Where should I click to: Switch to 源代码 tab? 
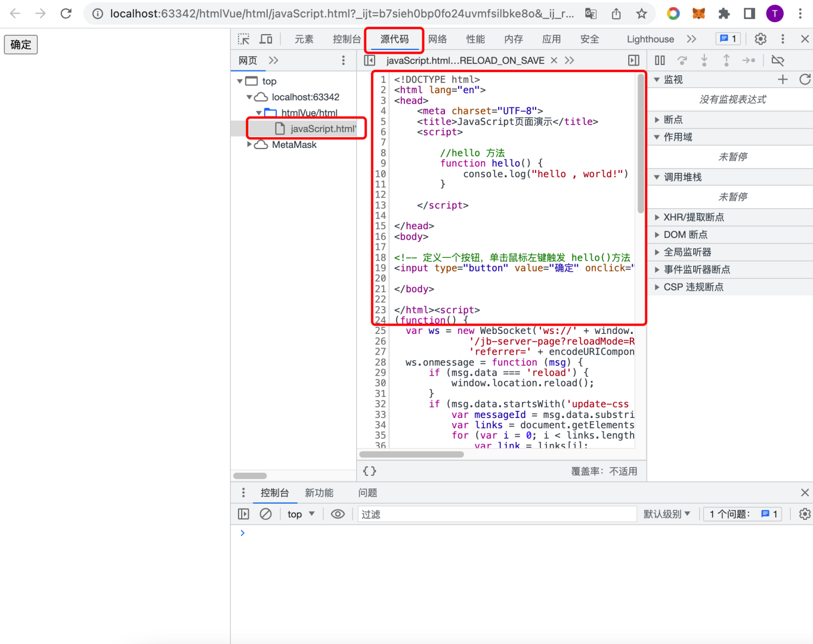pos(395,39)
